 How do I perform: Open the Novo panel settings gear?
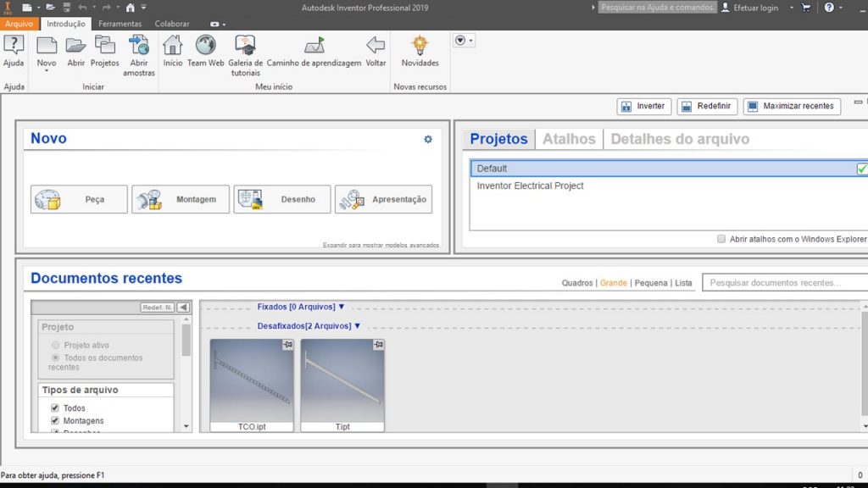click(x=428, y=140)
